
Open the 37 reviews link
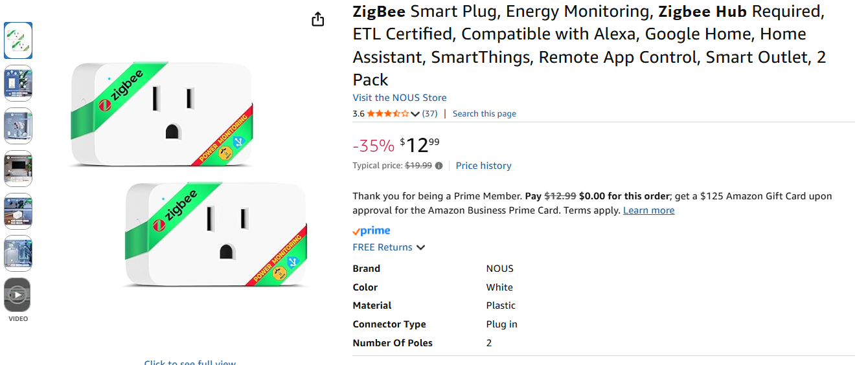coord(429,114)
